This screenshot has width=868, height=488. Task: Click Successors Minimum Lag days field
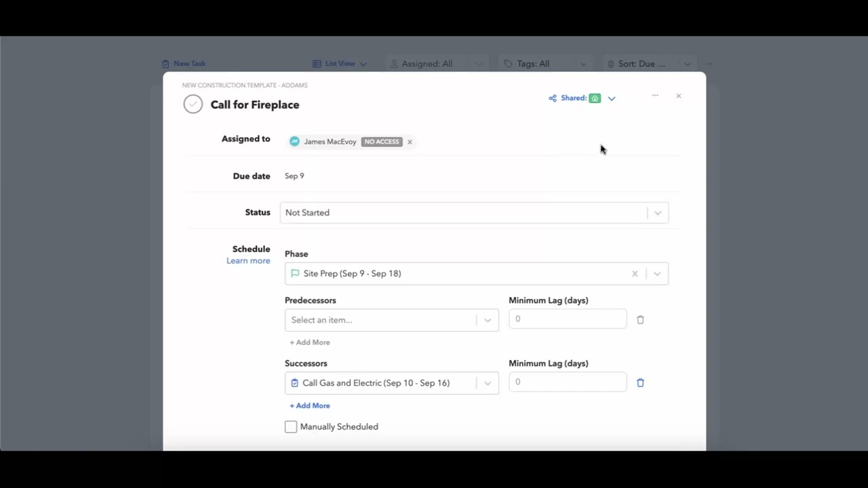(568, 382)
